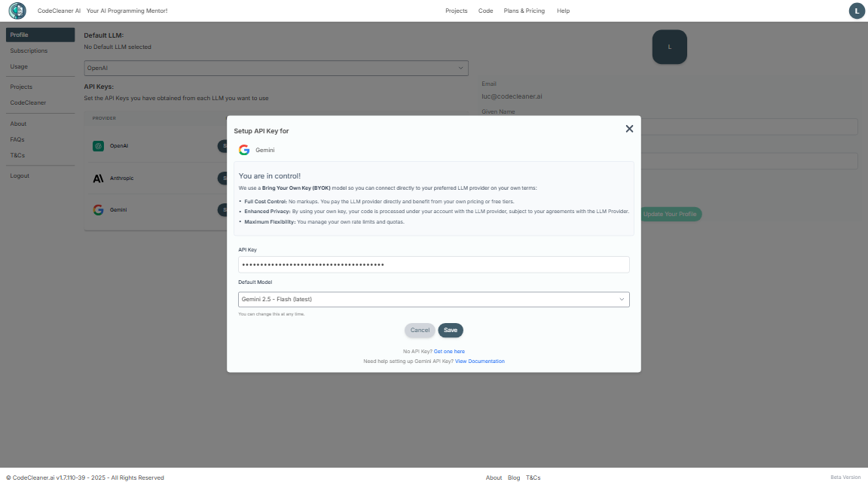Cancel the API key setup
868x488 pixels.
coord(420,331)
